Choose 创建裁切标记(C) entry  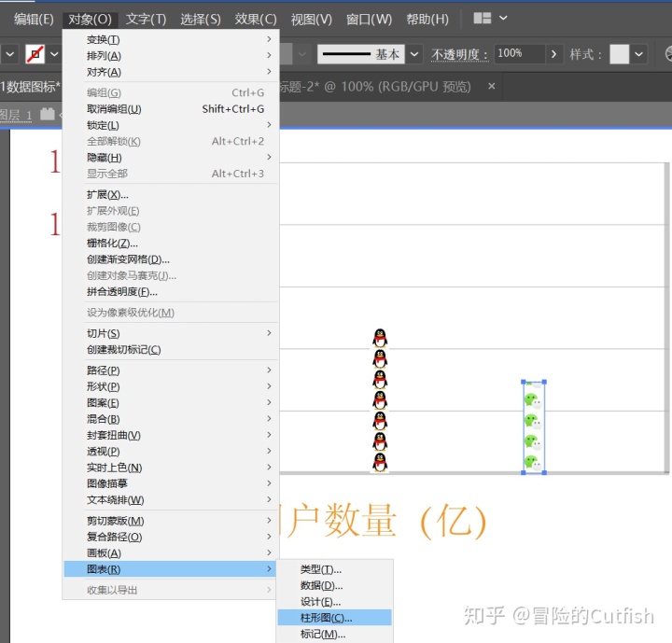171,349
